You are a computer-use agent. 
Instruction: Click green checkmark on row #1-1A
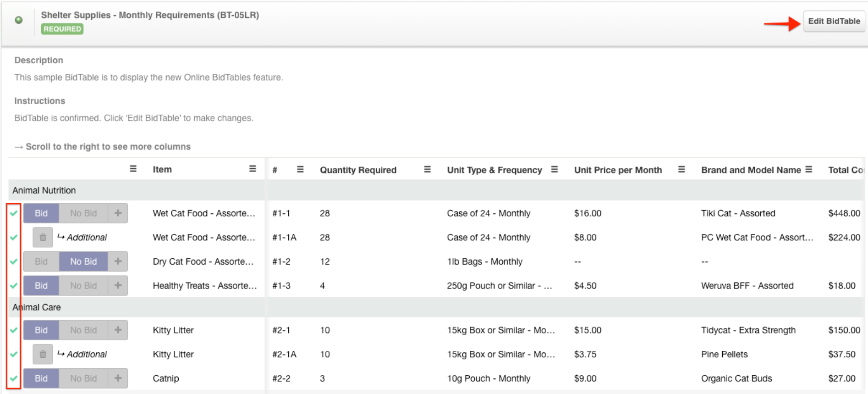(x=14, y=238)
